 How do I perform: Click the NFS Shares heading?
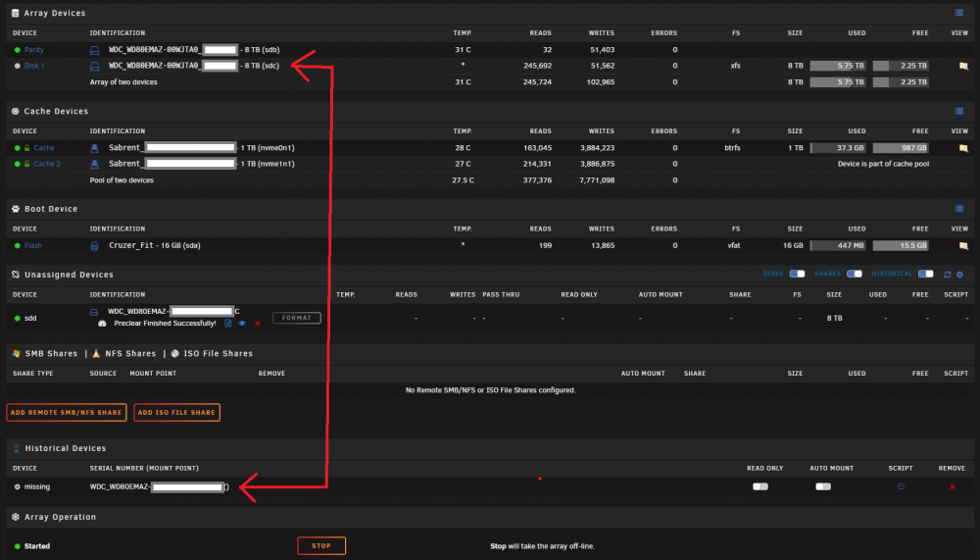point(130,353)
